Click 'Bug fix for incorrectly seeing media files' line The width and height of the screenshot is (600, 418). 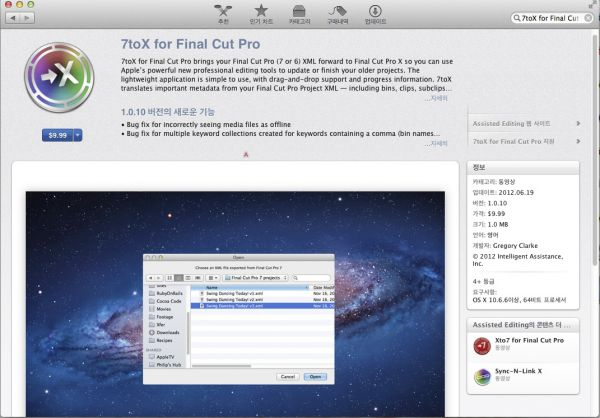tap(206, 124)
